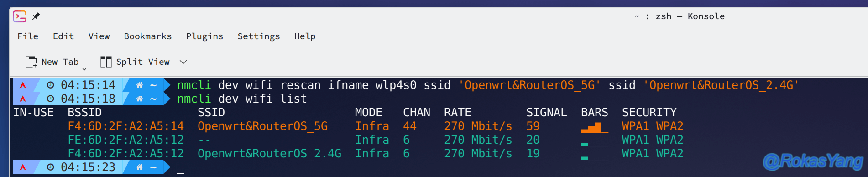Open the Bookmarks menu
The height and width of the screenshot is (177, 868).
[148, 36]
